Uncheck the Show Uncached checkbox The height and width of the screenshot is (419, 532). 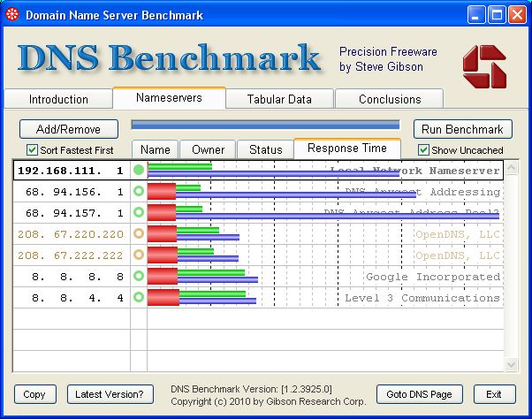tap(423, 150)
